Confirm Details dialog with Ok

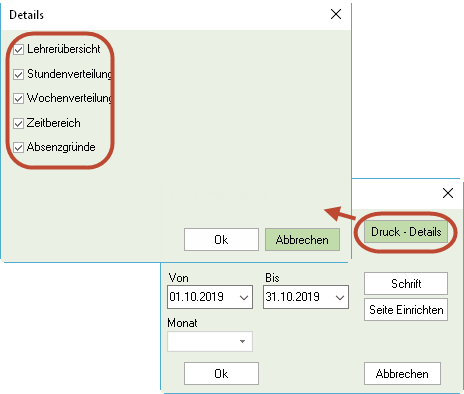pyautogui.click(x=221, y=240)
